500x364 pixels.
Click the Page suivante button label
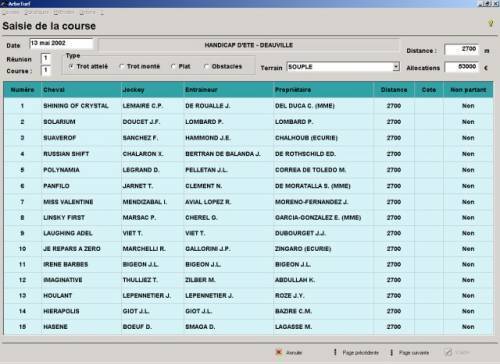(414, 352)
